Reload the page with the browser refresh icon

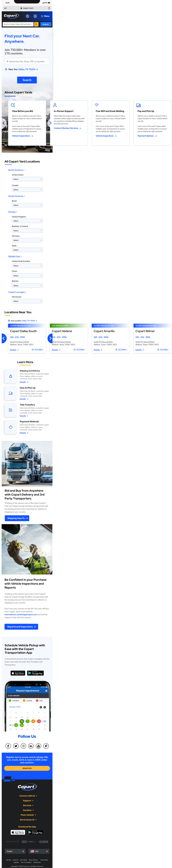[49, 8]
